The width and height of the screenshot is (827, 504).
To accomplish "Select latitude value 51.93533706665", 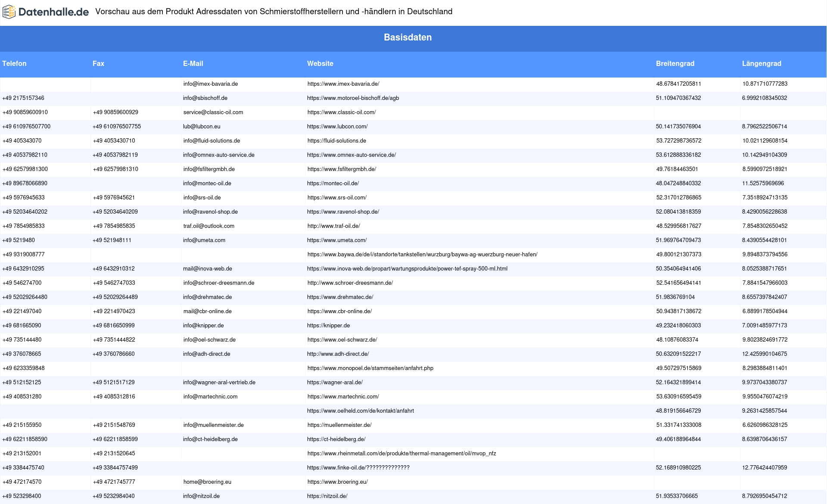I will pyautogui.click(x=677, y=496).
